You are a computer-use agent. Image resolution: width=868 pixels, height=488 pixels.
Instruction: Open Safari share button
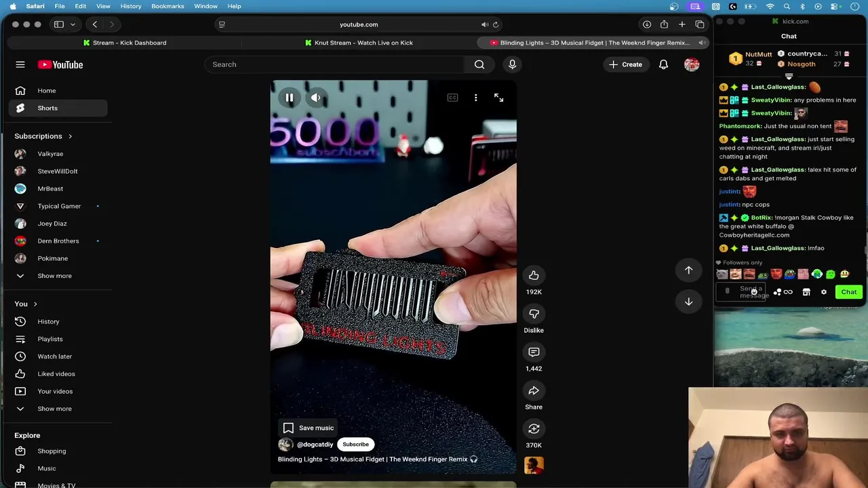664,24
